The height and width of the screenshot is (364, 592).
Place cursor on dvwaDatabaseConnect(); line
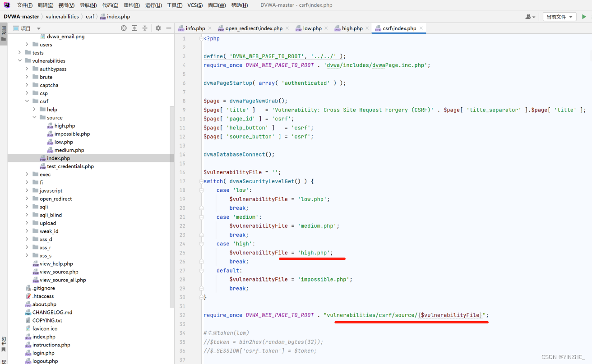pyautogui.click(x=239, y=154)
